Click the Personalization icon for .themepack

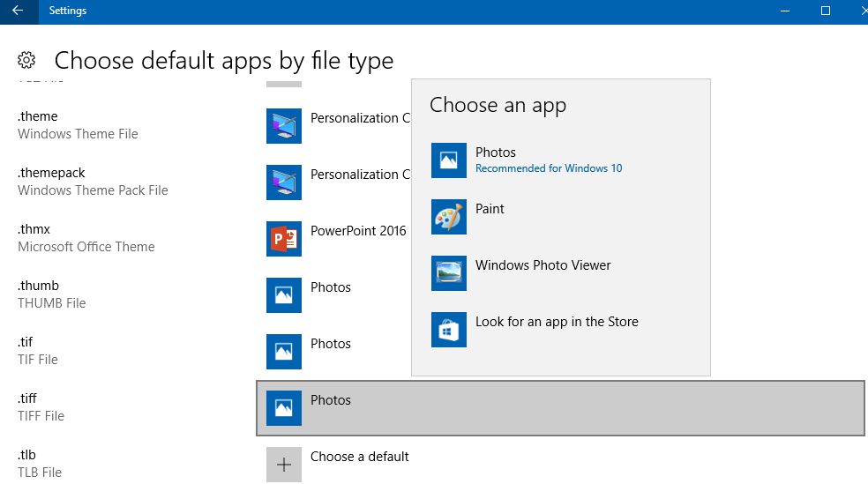point(284,182)
